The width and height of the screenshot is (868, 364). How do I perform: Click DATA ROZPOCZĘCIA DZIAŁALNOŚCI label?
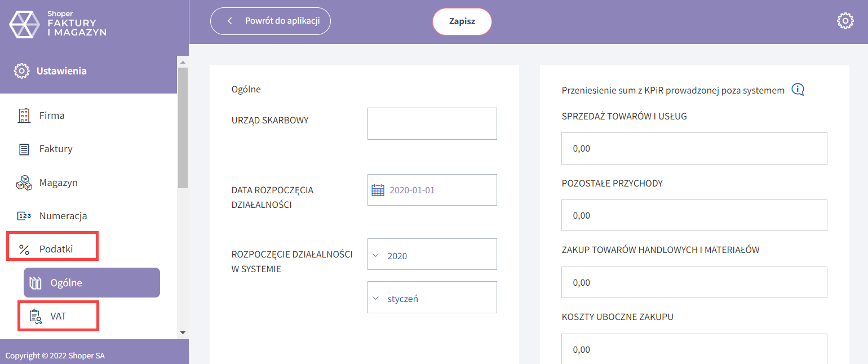[272, 197]
